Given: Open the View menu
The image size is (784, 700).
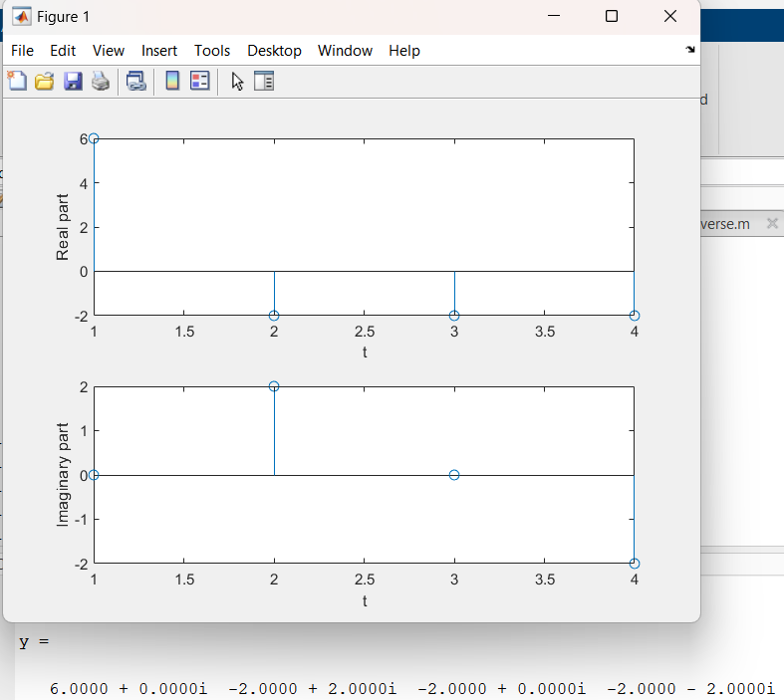Looking at the screenshot, I should click(108, 51).
